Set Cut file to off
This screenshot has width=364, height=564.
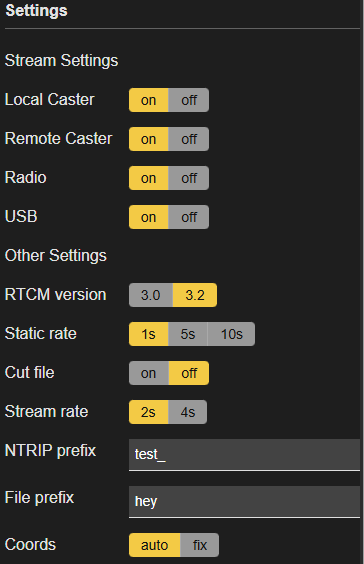click(x=188, y=373)
